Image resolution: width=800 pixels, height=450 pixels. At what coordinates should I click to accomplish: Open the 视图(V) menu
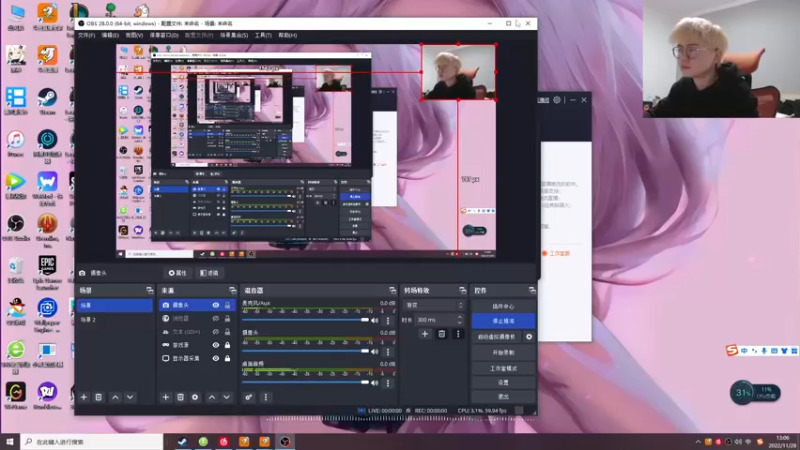coord(134,35)
